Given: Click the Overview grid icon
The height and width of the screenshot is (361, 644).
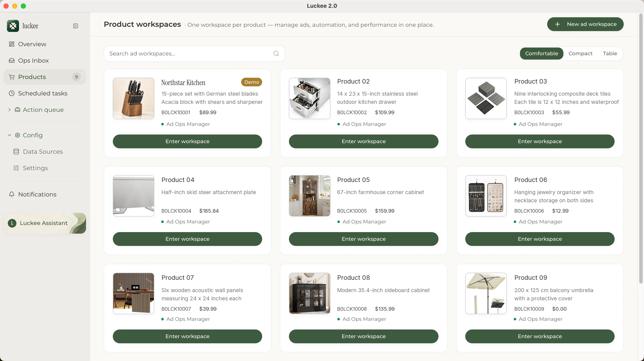Looking at the screenshot, I should [11, 44].
